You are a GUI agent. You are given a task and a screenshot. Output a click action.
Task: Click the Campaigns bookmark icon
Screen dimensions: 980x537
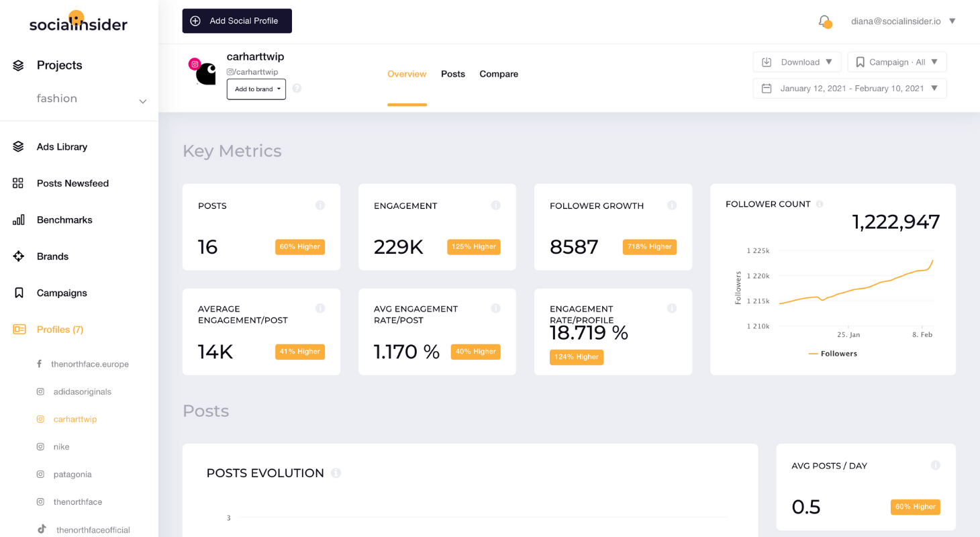click(19, 293)
